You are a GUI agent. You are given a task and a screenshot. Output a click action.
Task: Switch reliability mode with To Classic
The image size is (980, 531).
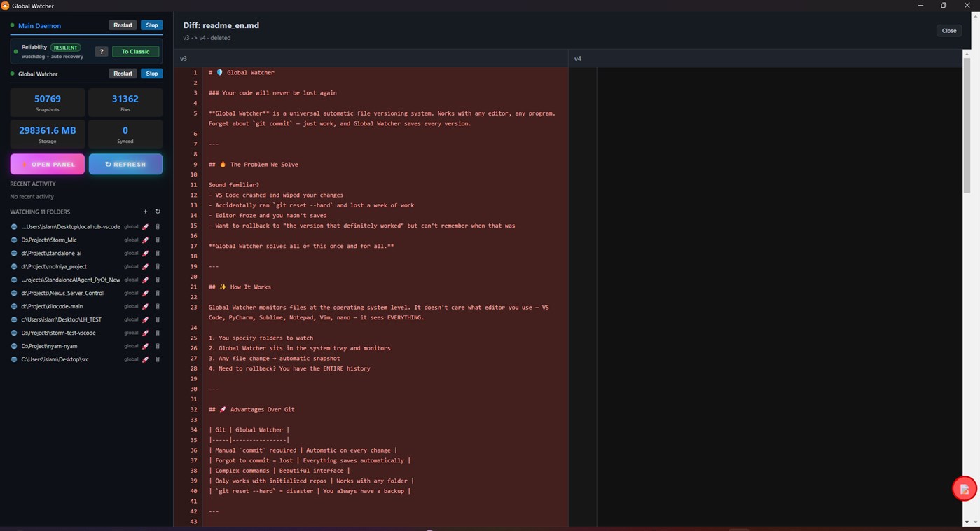pyautogui.click(x=136, y=52)
